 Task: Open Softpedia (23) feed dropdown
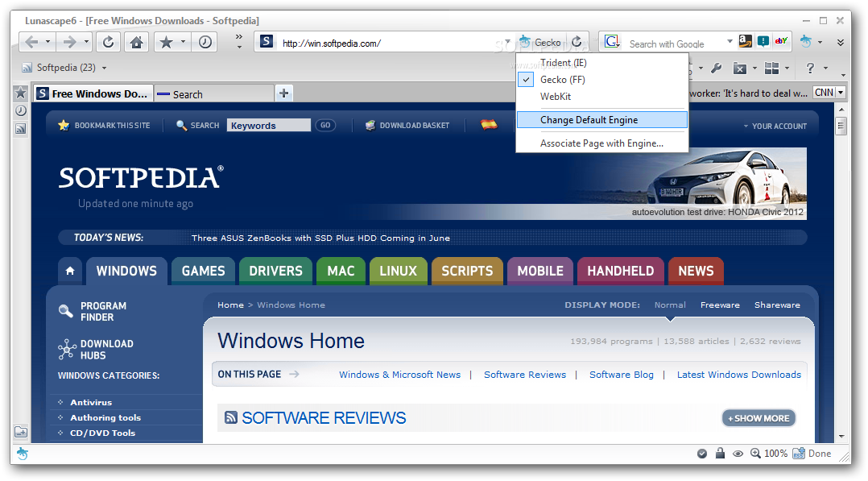[x=104, y=68]
